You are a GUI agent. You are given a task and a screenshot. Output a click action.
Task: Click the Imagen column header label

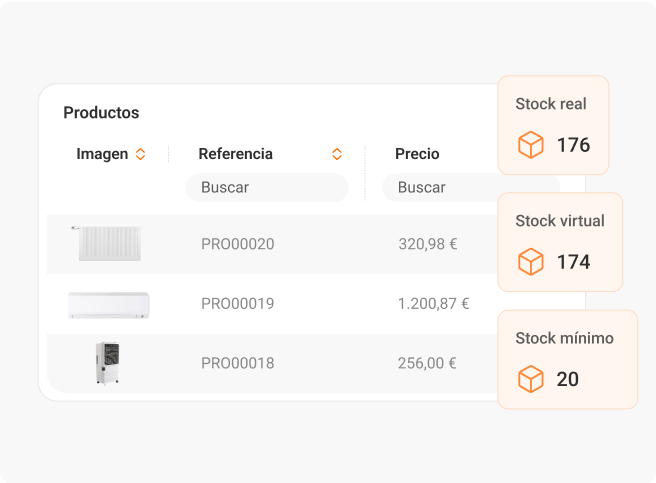point(102,154)
